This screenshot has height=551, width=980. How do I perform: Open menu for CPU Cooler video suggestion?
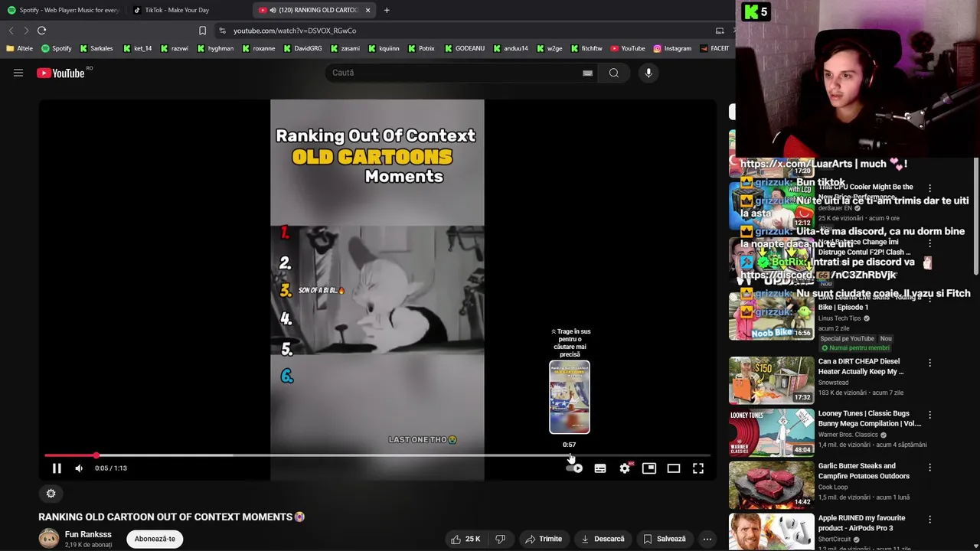coord(929,188)
